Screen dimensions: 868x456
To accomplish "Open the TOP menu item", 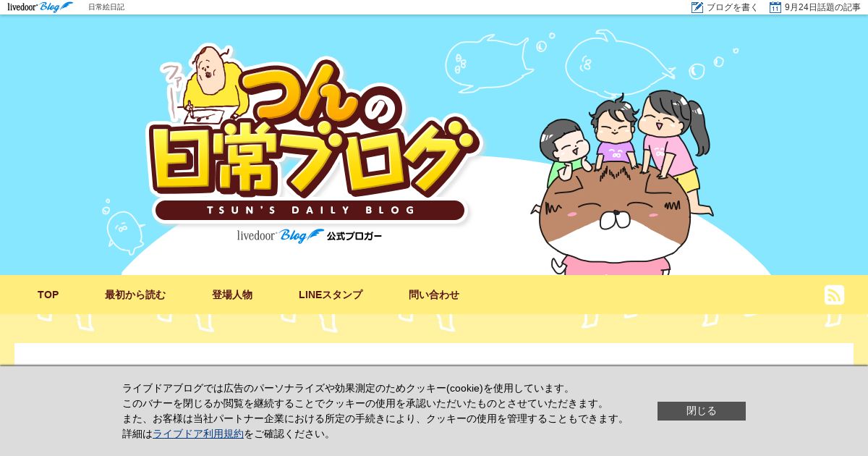I will point(48,295).
